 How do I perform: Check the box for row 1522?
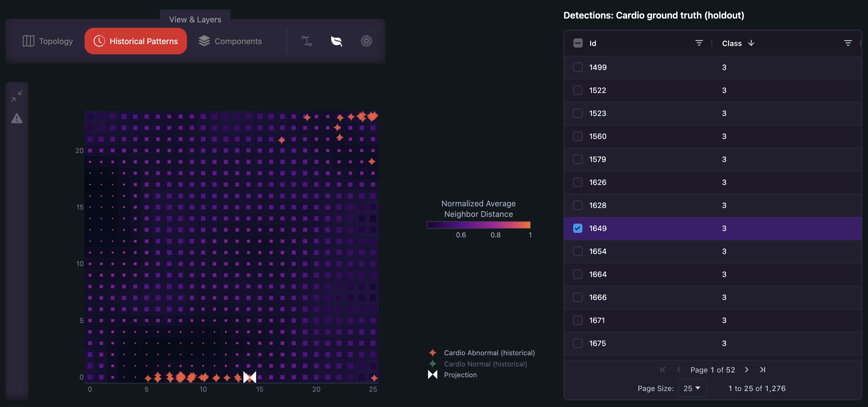tap(578, 90)
